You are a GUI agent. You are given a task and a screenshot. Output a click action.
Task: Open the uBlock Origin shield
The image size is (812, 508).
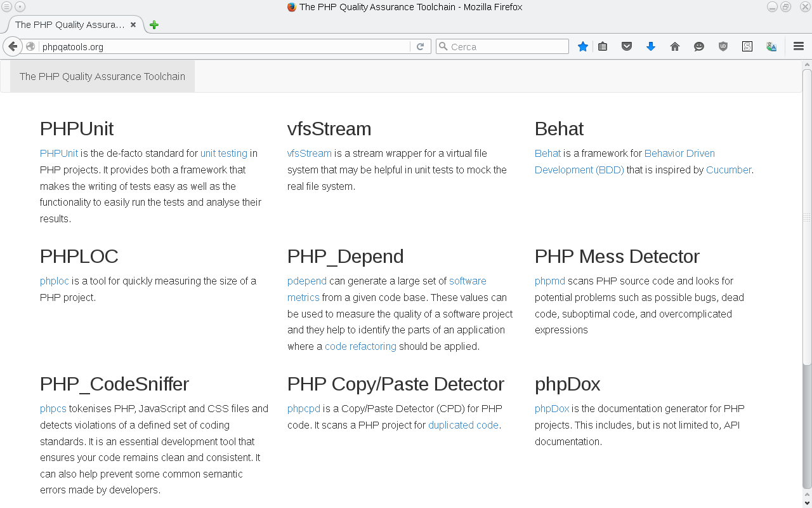pyautogui.click(x=723, y=46)
